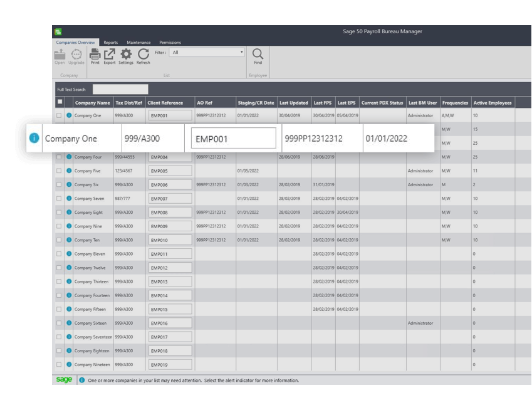Sort by the Company Name column header
The width and height of the screenshot is (532, 410).
tap(92, 103)
